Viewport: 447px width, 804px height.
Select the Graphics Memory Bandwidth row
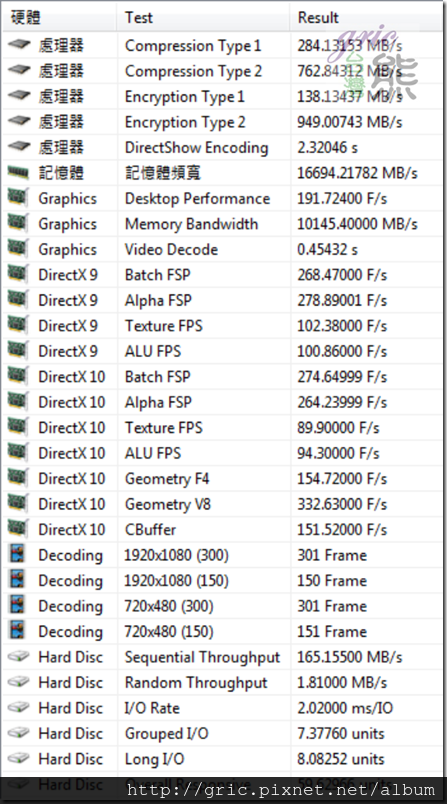(x=222, y=224)
